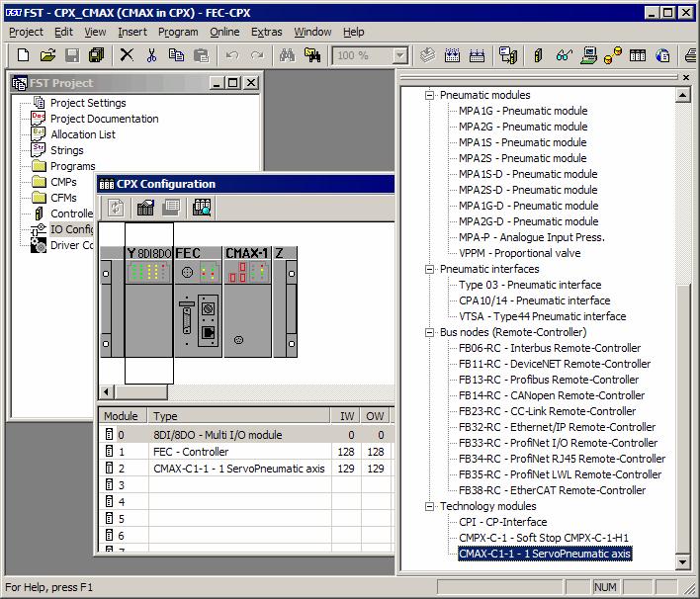Click the Undo arrow toolbar icon
Image resolution: width=700 pixels, height=599 pixels.
(x=232, y=55)
